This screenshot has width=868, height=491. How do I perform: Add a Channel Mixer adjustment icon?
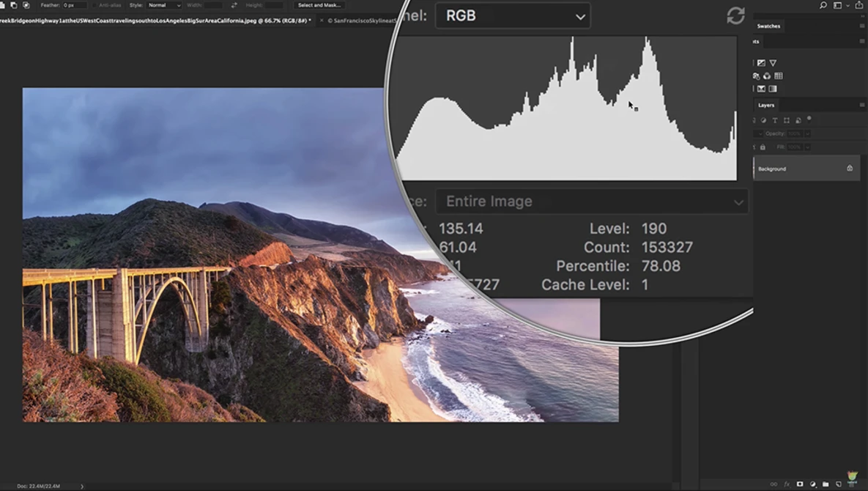click(767, 75)
